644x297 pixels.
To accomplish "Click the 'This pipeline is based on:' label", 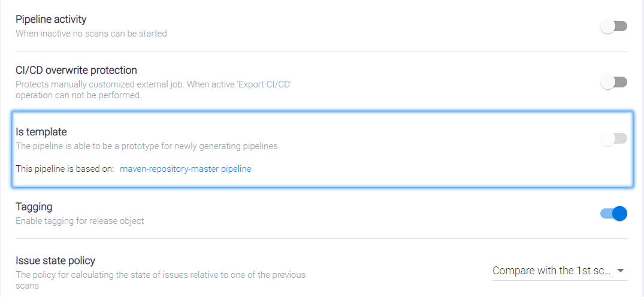I will (x=65, y=169).
